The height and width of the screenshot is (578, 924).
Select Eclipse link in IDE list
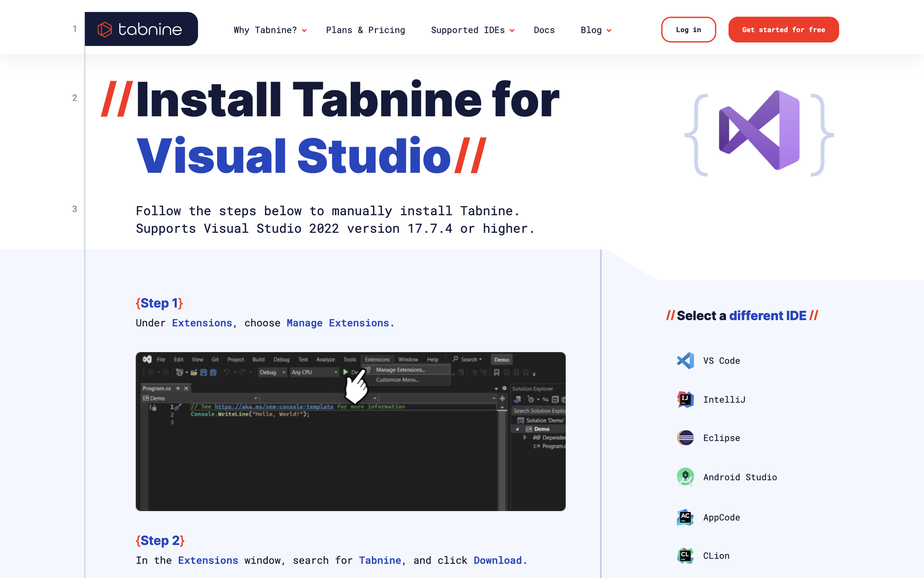click(x=721, y=438)
